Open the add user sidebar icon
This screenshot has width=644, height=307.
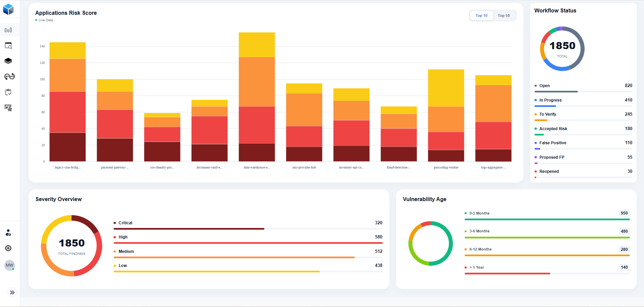point(8,233)
